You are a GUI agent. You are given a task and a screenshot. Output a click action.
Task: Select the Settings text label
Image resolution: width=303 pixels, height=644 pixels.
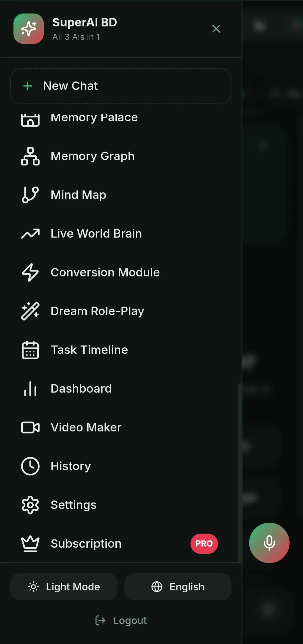[74, 505]
